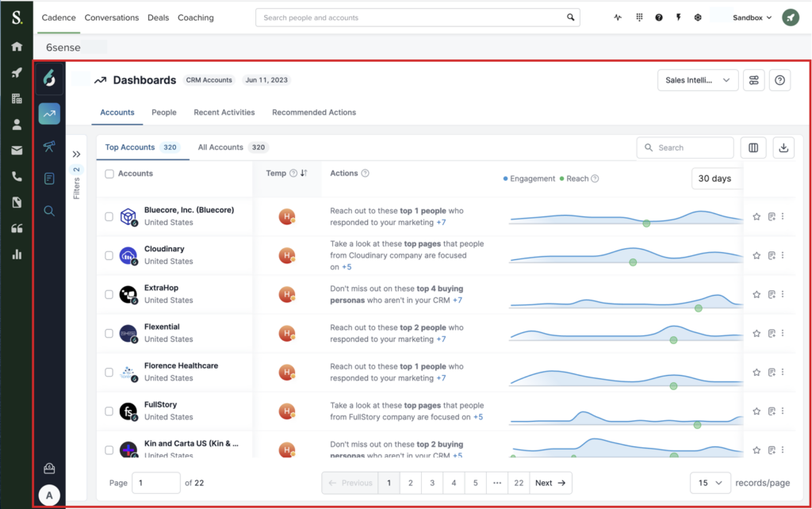This screenshot has height=509, width=812.
Task: Open the Deals menu
Action: pyautogui.click(x=158, y=17)
